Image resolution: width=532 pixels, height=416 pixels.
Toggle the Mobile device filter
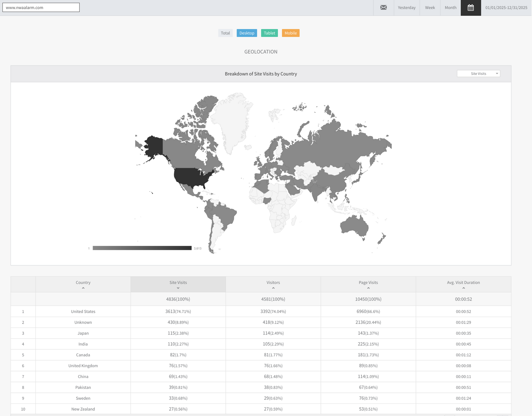click(290, 33)
